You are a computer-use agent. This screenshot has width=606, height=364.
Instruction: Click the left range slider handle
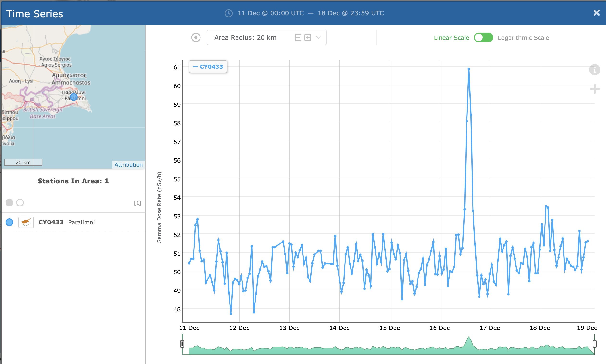[182, 344]
